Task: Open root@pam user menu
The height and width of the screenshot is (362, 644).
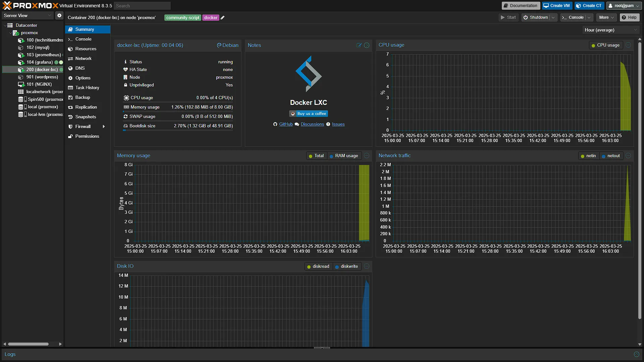Action: [624, 6]
